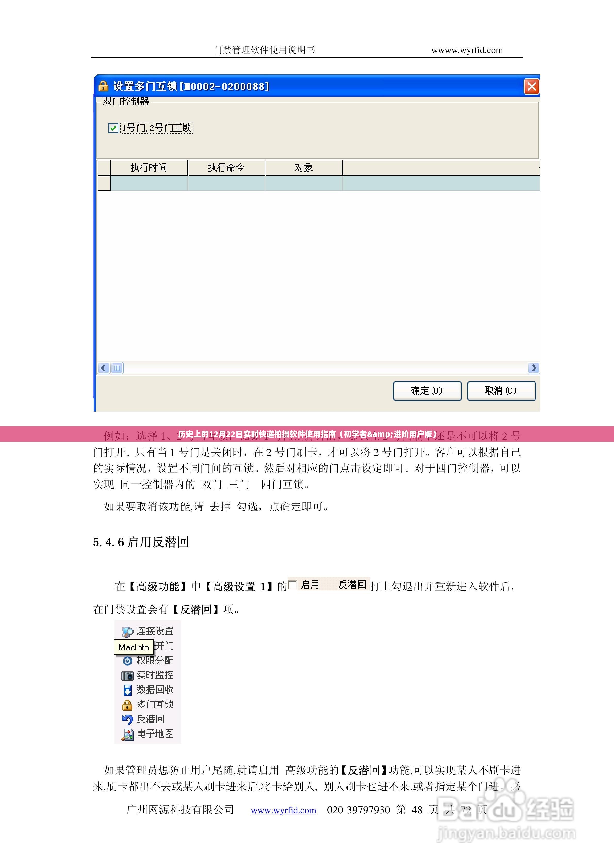Open 多门互锁 menu item

155,704
